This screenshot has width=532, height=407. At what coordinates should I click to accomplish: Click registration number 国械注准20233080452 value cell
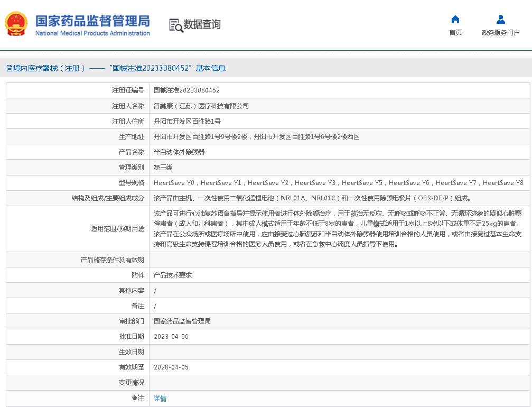(186, 90)
